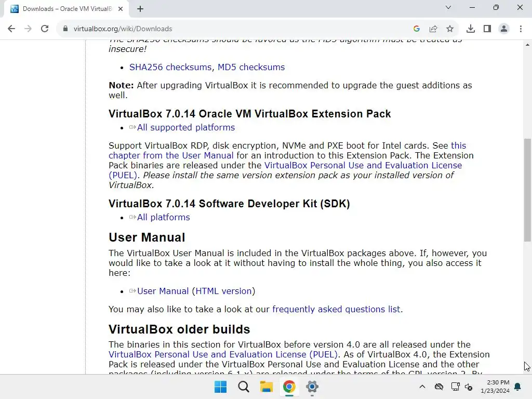Open File Explorer from taskbar

[267, 387]
